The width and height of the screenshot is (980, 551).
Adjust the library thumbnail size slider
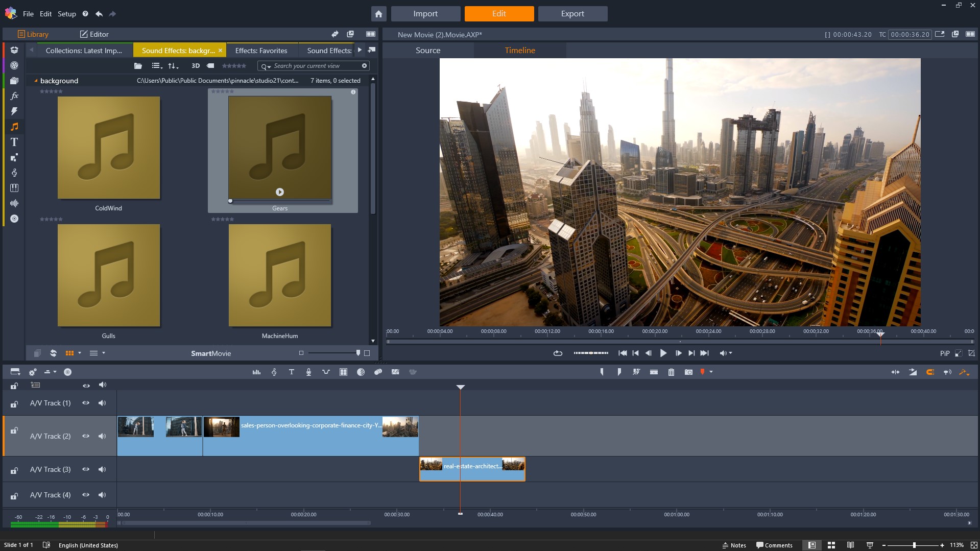coord(357,353)
